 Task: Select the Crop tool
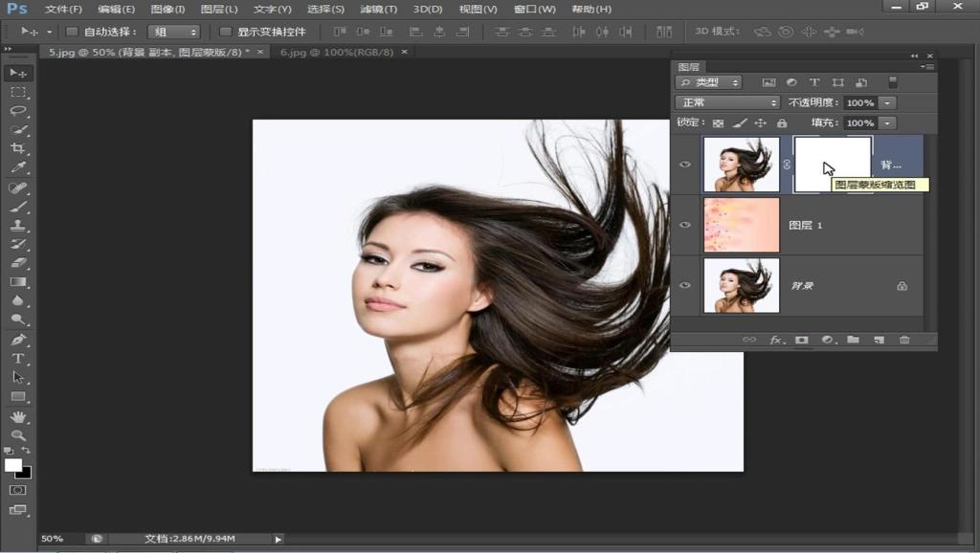click(x=18, y=148)
